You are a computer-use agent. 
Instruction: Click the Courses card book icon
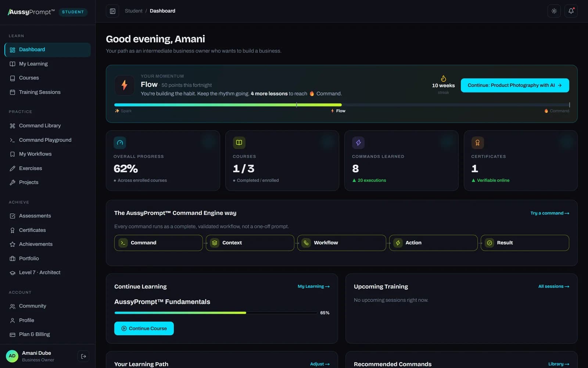tap(239, 142)
